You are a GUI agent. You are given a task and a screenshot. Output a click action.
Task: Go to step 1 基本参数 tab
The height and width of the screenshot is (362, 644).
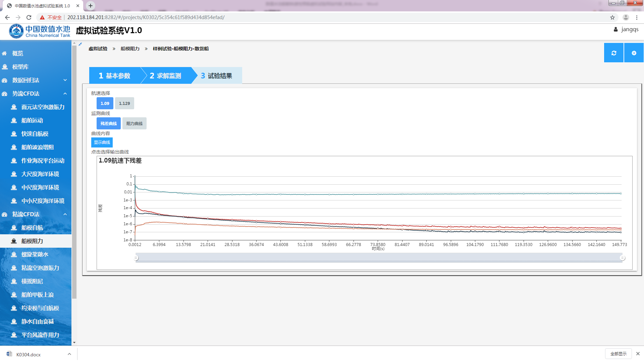click(x=114, y=76)
